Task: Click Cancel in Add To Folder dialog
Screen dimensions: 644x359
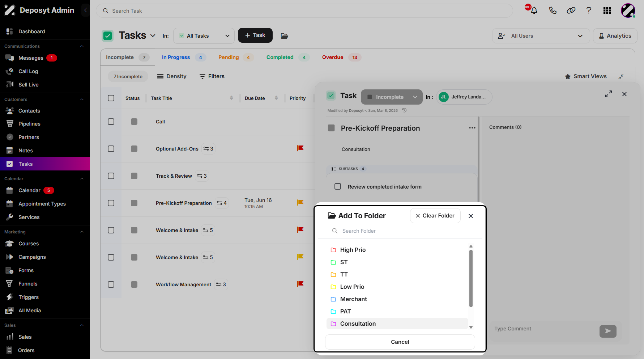Action: (400, 342)
